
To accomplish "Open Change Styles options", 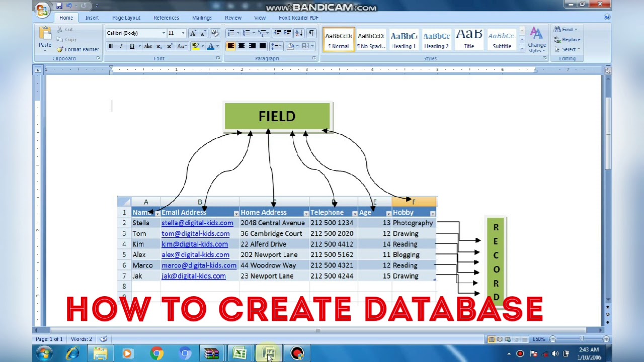I will point(537,40).
